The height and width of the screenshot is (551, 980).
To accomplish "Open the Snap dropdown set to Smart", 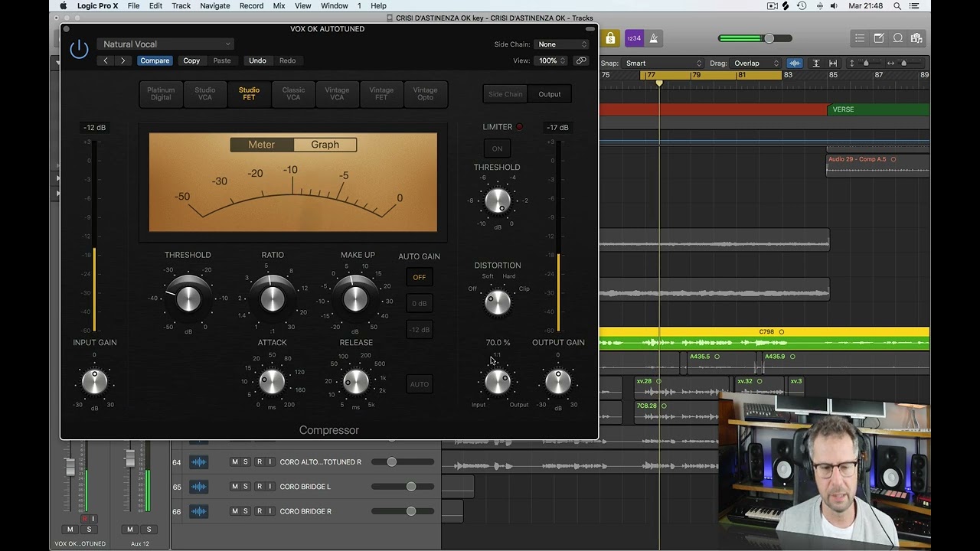I will (664, 64).
